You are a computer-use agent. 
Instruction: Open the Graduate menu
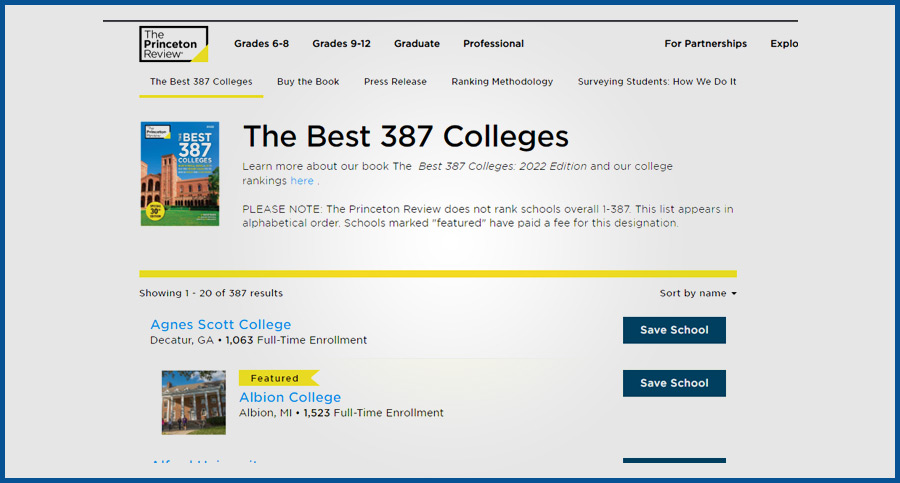417,44
